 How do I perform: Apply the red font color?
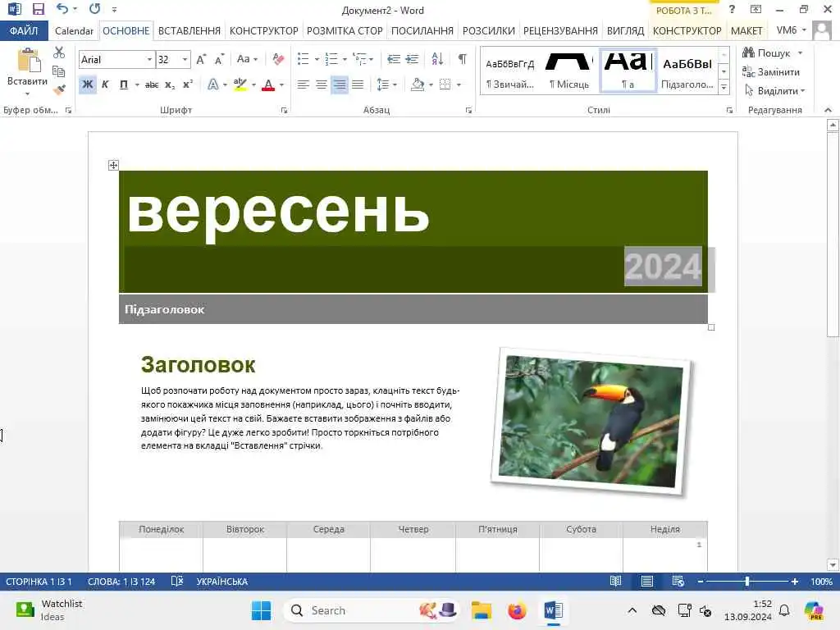click(x=268, y=84)
